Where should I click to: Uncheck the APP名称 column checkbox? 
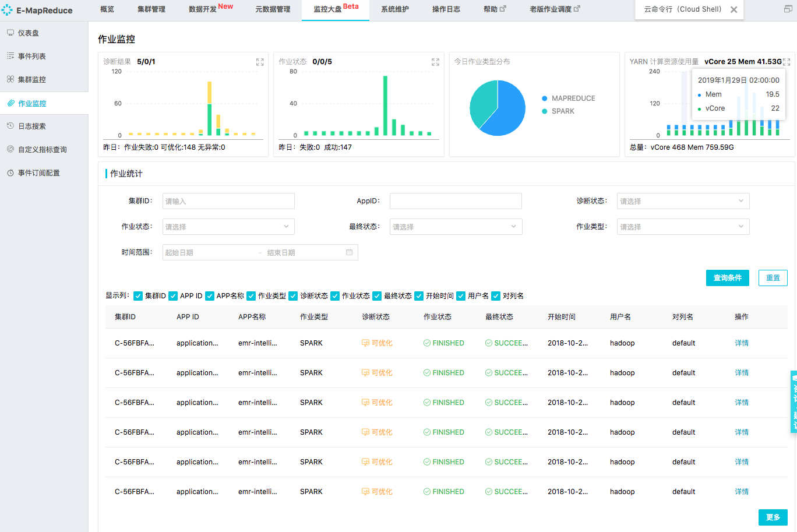(x=210, y=296)
